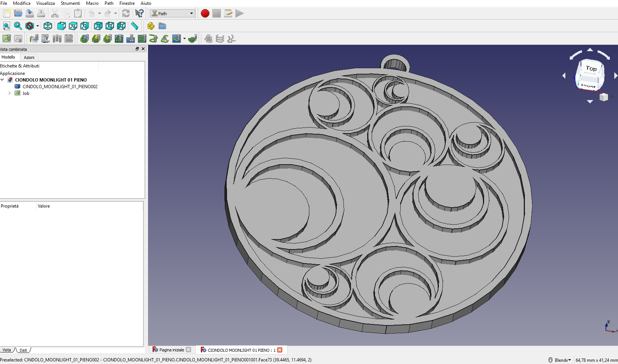
Task: Click the Path Copy operation icon
Action: click(208, 39)
